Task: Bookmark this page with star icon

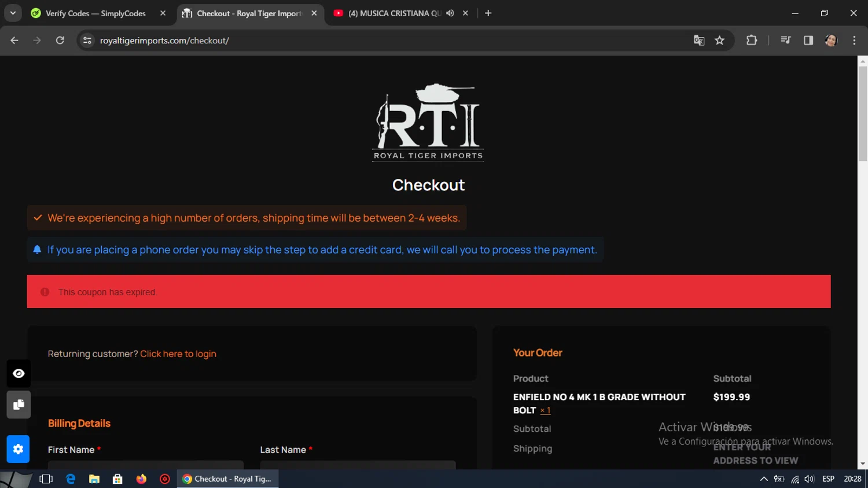Action: pos(719,41)
